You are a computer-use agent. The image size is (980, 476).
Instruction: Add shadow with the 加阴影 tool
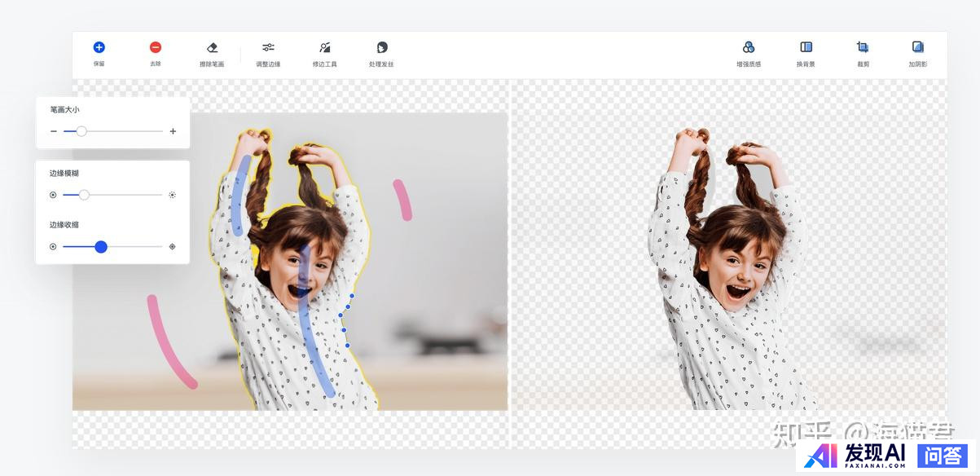point(918,48)
